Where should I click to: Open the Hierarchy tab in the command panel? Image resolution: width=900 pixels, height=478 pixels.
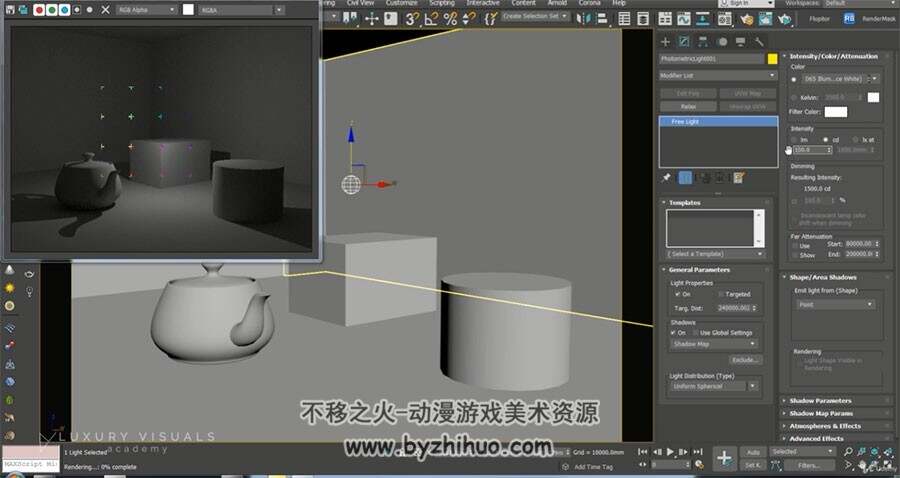pos(703,42)
